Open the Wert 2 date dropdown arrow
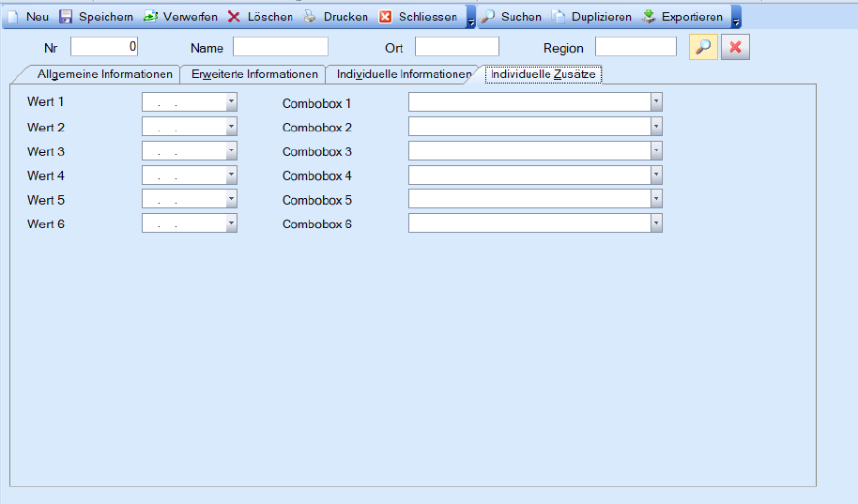 click(232, 127)
